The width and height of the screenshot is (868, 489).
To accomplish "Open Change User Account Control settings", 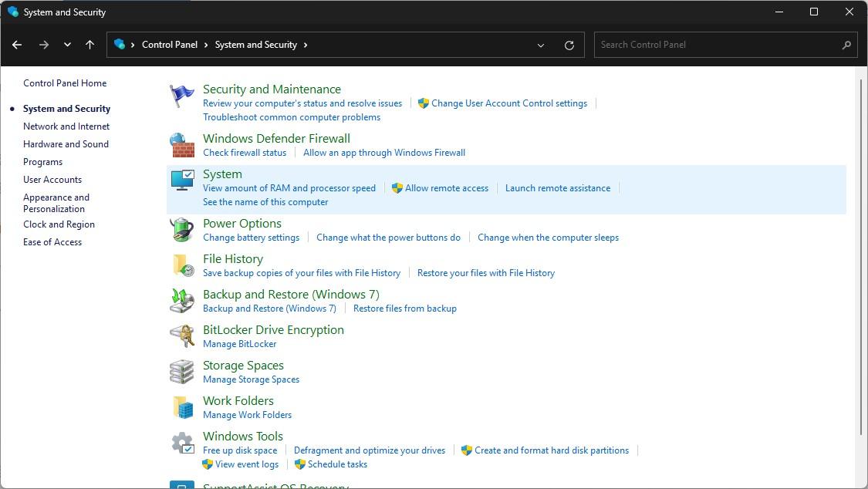I will 508,103.
